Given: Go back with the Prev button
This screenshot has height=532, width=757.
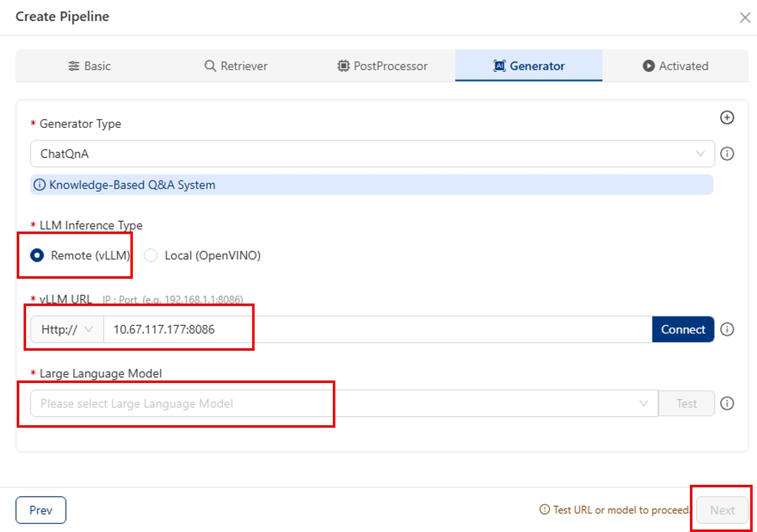Looking at the screenshot, I should click(41, 510).
